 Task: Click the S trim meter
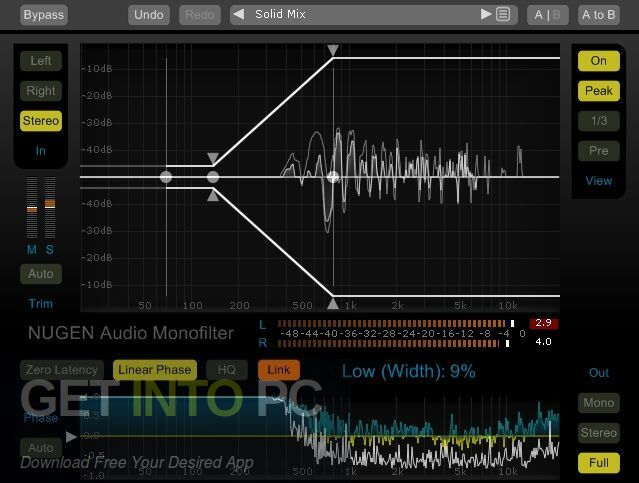[x=50, y=207]
